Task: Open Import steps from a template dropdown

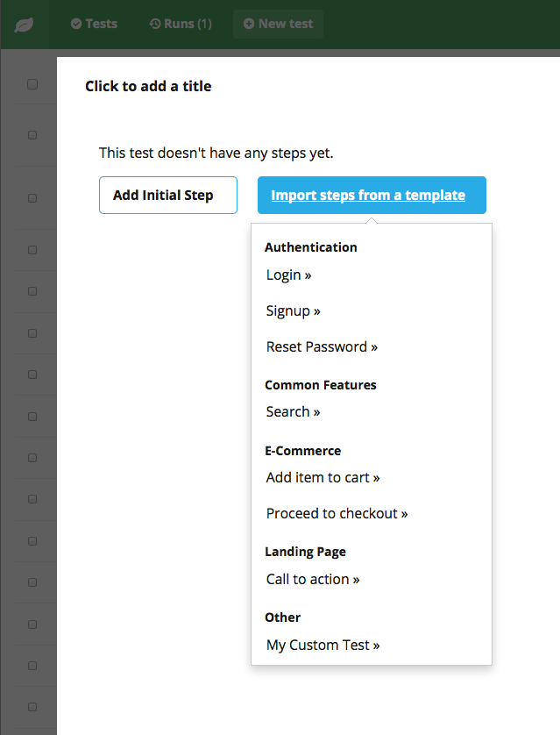Action: [x=372, y=195]
